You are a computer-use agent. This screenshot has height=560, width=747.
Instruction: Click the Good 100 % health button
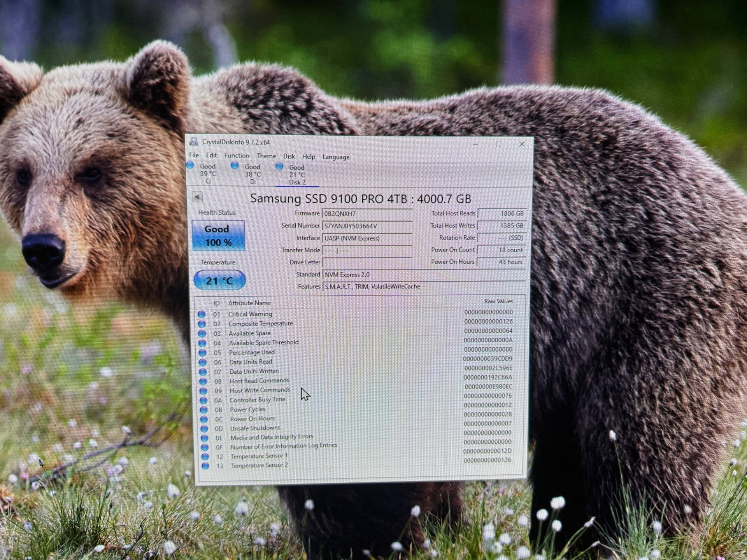pos(218,236)
